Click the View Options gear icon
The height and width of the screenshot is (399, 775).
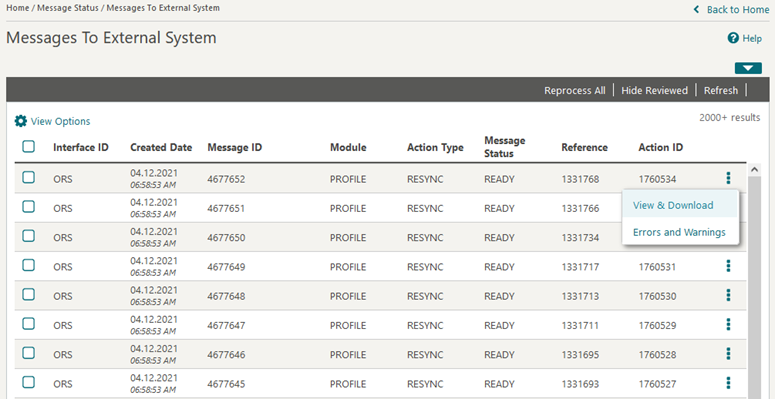[x=20, y=121]
